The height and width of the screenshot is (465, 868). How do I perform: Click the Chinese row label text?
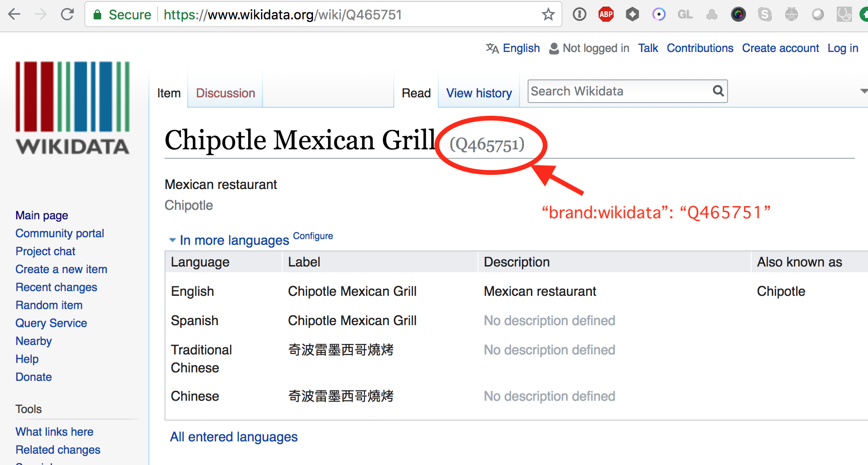341,396
